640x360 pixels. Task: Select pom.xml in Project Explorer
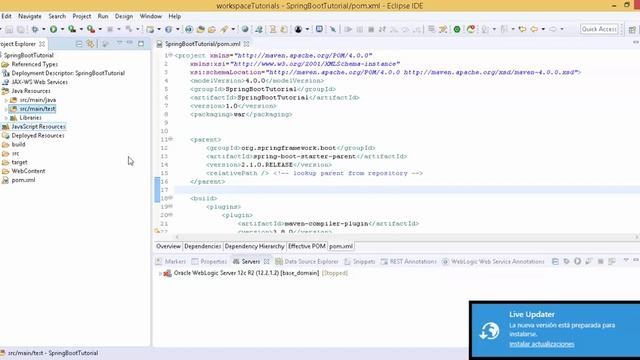point(23,180)
